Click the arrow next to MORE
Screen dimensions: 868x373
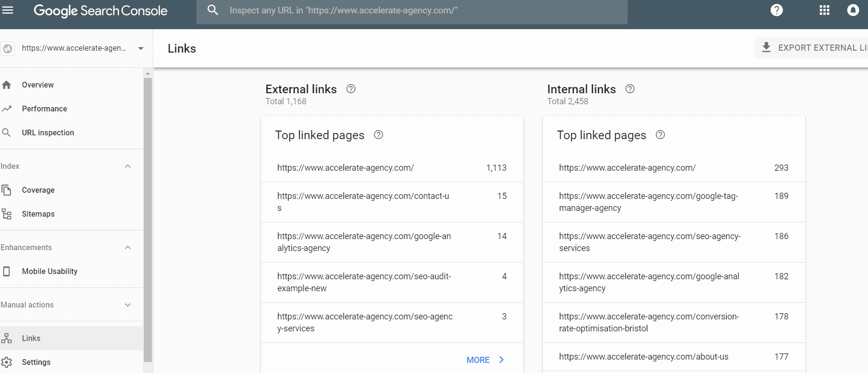coord(502,360)
